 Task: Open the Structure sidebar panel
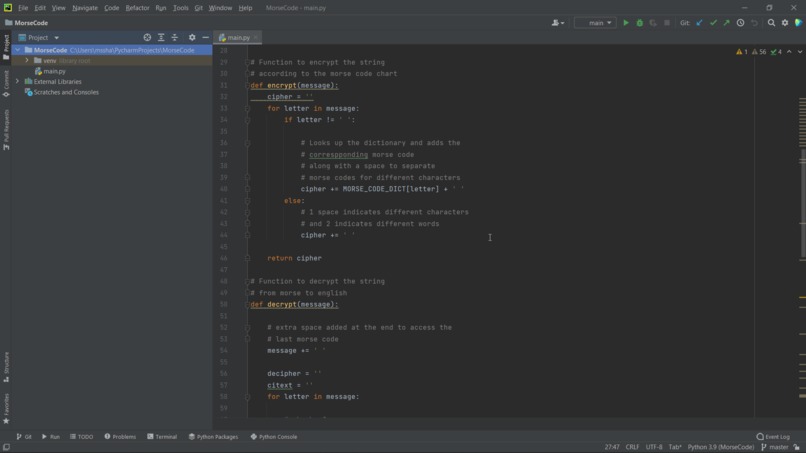[6, 367]
